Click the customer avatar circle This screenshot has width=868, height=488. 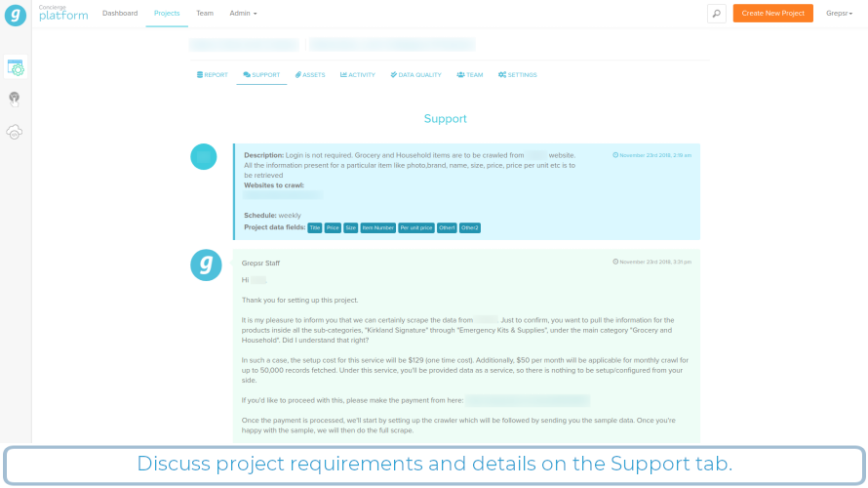coord(204,157)
